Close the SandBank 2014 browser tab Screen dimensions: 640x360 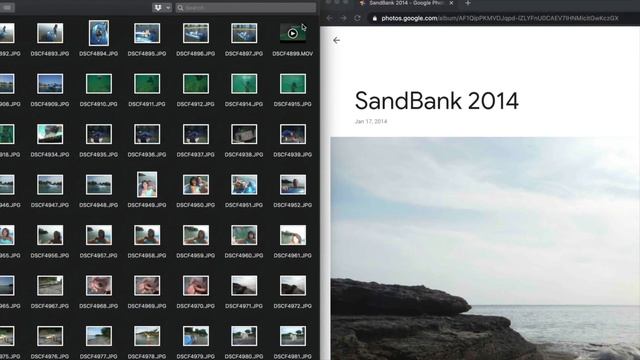[451, 3]
